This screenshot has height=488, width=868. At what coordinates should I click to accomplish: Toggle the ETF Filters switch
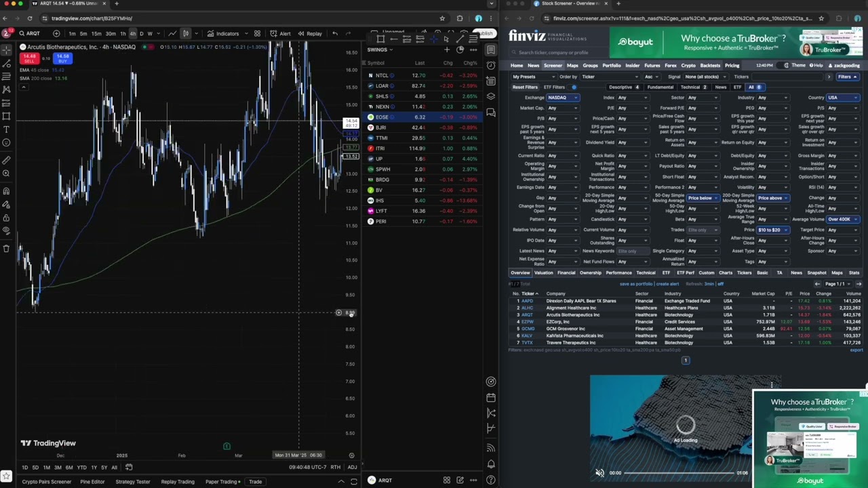point(574,87)
